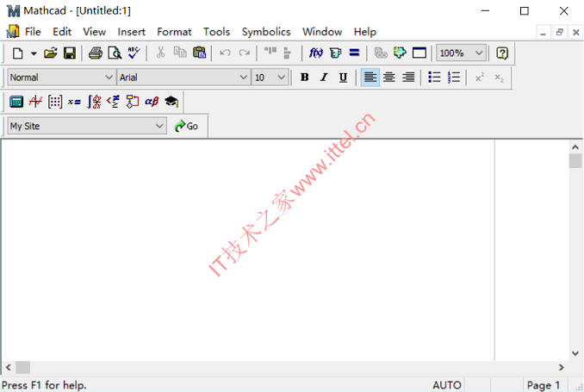
Task: Open the Programming toolbar palette
Action: point(133,102)
